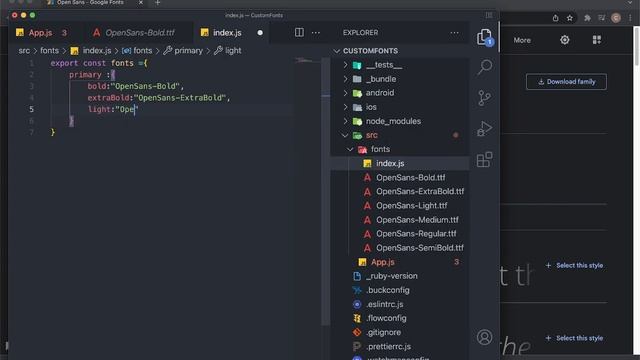The image size is (640, 360).
Task: Close the Open Sans Google Fonts browser tab
Action: (x=141, y=2)
